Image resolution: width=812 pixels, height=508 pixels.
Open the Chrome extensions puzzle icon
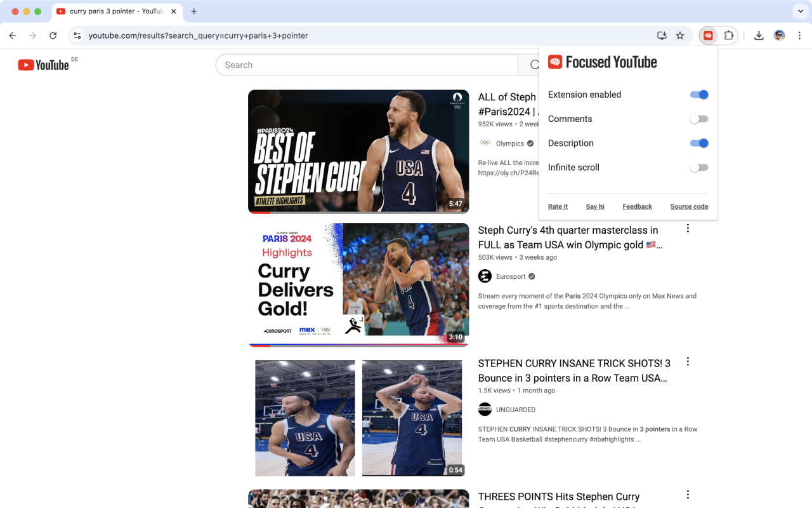coord(729,36)
